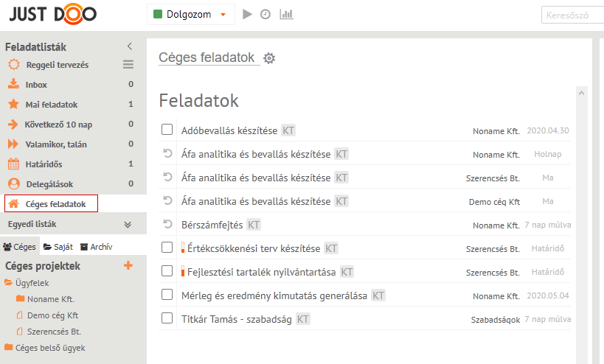Click KT badge on Fejlesztési tartalék row
Viewport: 604px width, 364px height.
[x=347, y=272]
